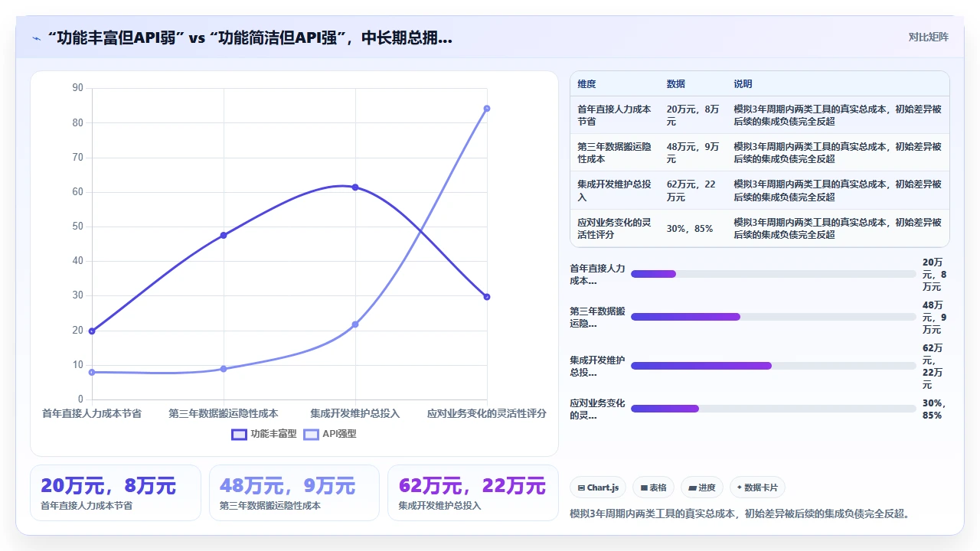This screenshot has height=551, width=980.
Task: Click the 对比矩阵 label in the header
Action: tap(928, 37)
